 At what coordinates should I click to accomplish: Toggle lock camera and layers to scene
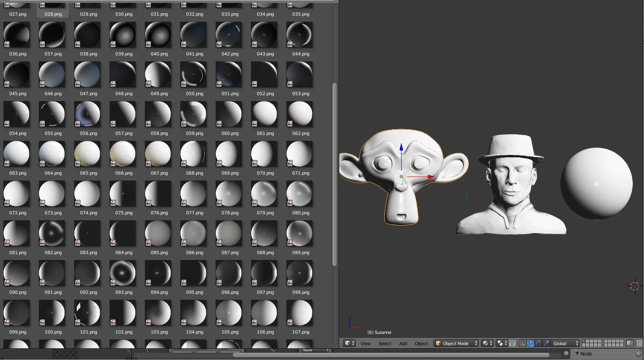click(x=630, y=343)
